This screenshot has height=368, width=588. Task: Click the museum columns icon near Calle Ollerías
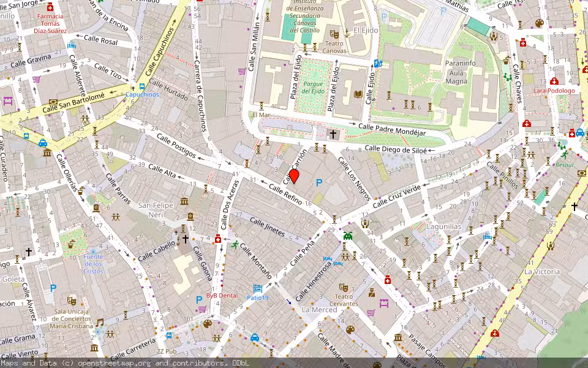click(x=47, y=153)
